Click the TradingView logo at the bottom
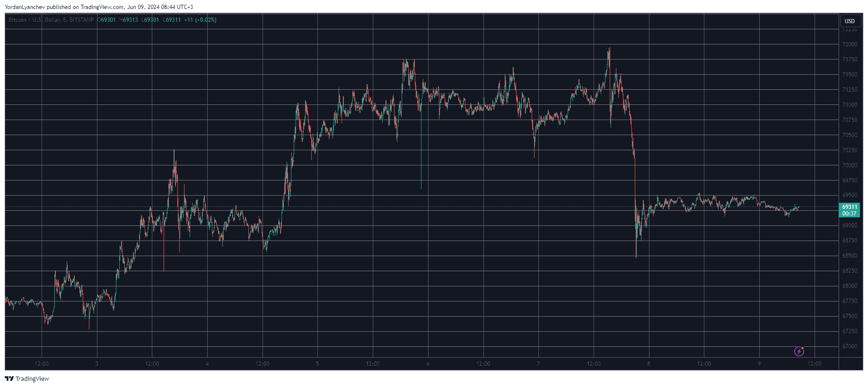868x387 pixels. 27,378
